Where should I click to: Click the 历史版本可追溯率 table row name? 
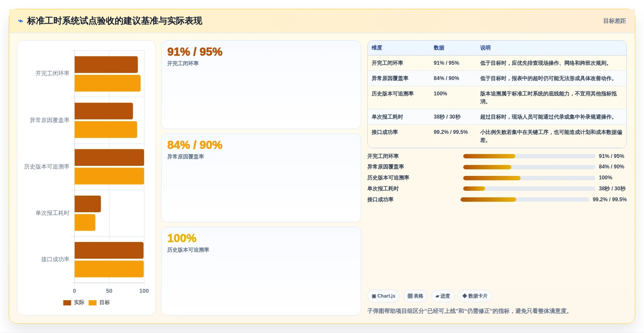coord(393,94)
